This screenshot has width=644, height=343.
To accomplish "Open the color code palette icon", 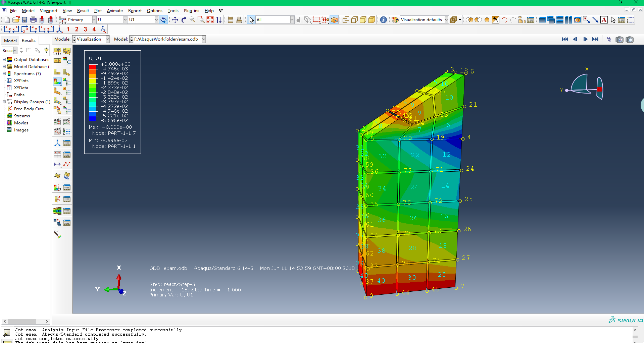I will pos(395,20).
